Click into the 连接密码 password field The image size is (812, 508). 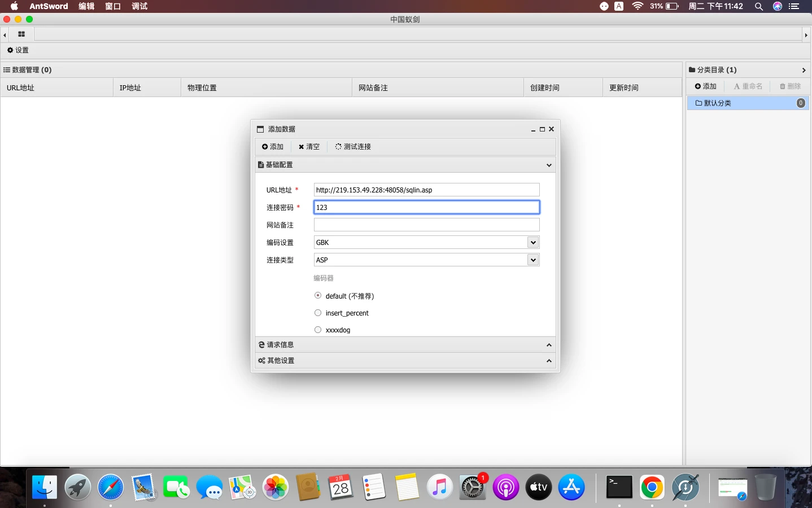(426, 207)
